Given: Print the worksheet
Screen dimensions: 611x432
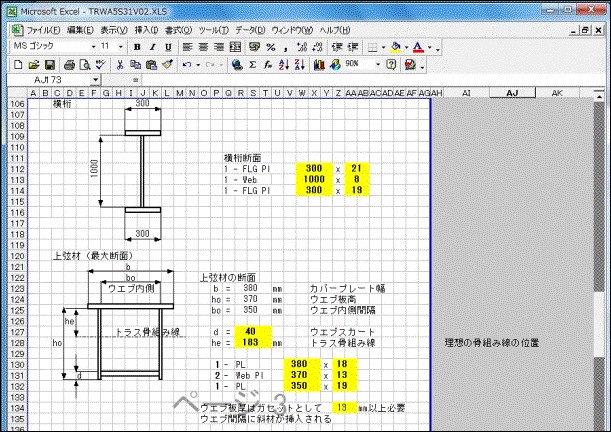Looking at the screenshot, I should pyautogui.click(x=69, y=65).
